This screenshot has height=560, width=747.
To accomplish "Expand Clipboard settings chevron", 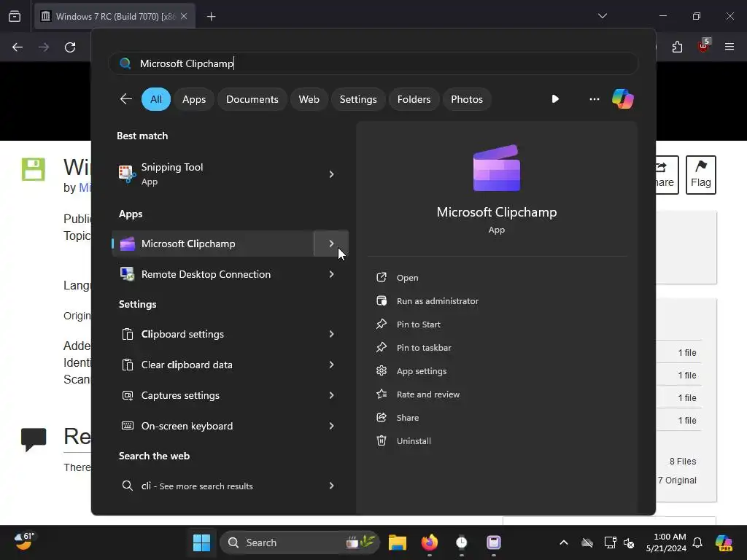I will 332,334.
